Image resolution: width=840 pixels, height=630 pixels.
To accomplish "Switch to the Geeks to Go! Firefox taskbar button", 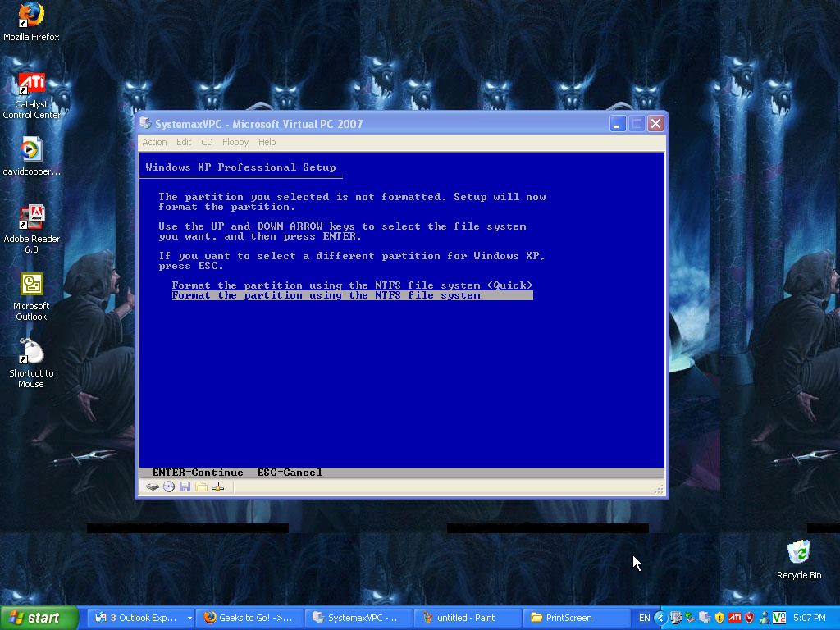I will 249,618.
